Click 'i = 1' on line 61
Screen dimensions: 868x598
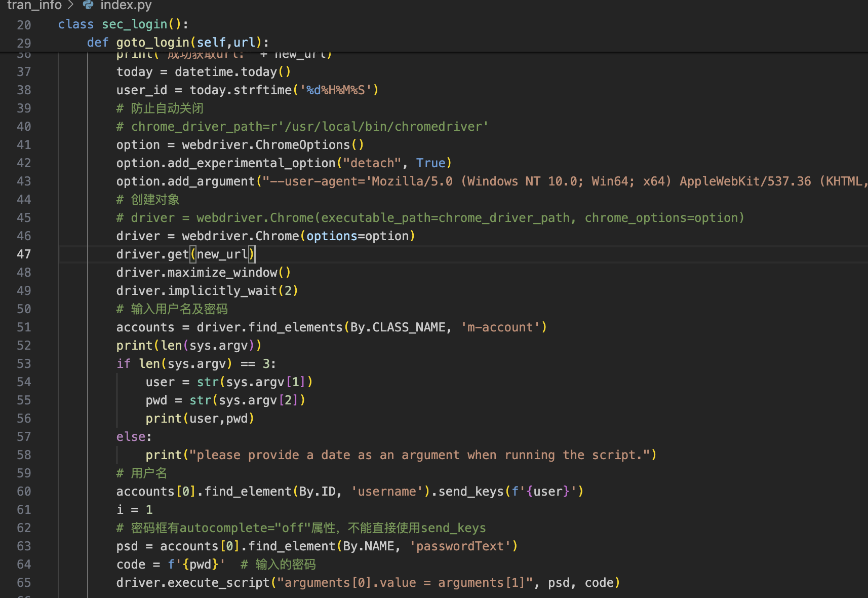(x=134, y=510)
